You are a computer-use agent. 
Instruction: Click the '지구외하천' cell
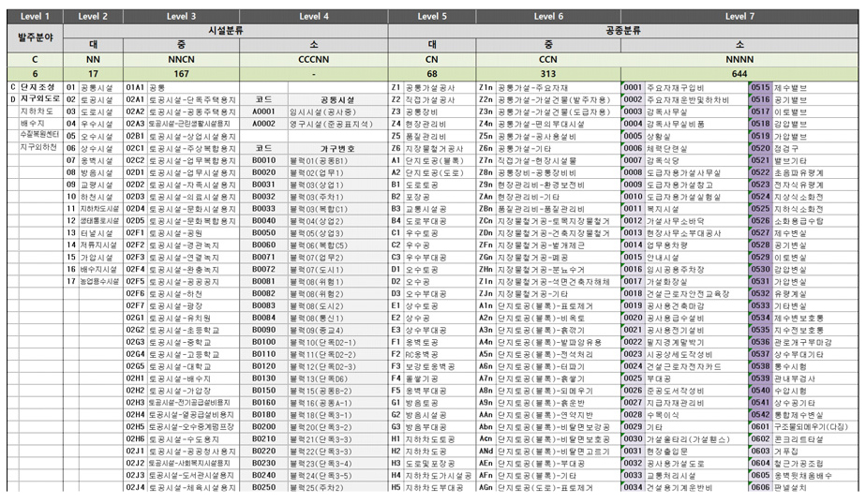tap(41, 147)
